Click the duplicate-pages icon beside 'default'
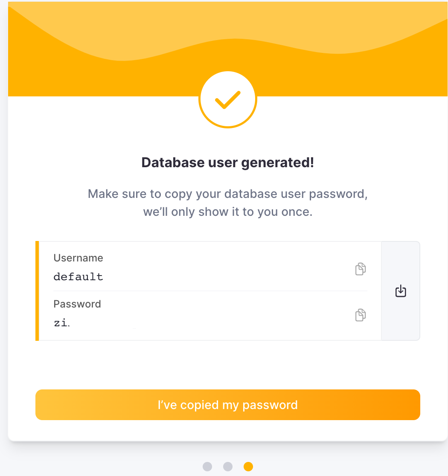The height and width of the screenshot is (476, 448). click(x=360, y=269)
